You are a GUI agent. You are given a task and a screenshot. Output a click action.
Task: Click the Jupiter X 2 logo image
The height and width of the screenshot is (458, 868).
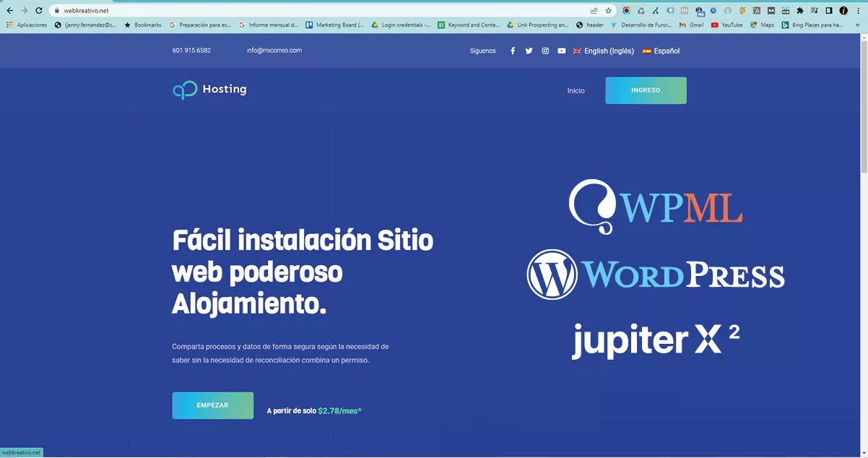tap(656, 341)
